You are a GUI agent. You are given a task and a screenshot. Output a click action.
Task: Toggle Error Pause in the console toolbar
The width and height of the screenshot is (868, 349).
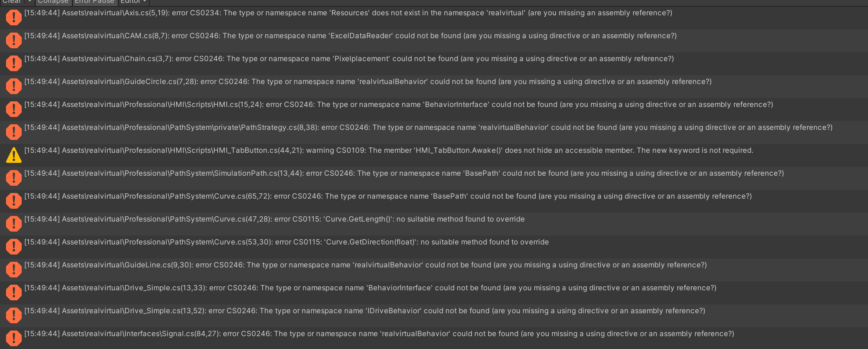(x=94, y=2)
